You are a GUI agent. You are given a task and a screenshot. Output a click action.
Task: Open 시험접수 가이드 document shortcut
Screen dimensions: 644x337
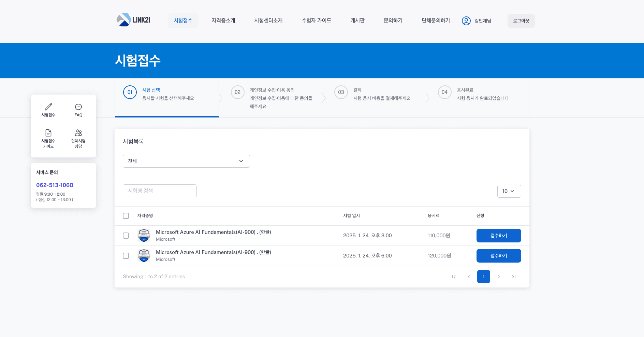click(48, 139)
